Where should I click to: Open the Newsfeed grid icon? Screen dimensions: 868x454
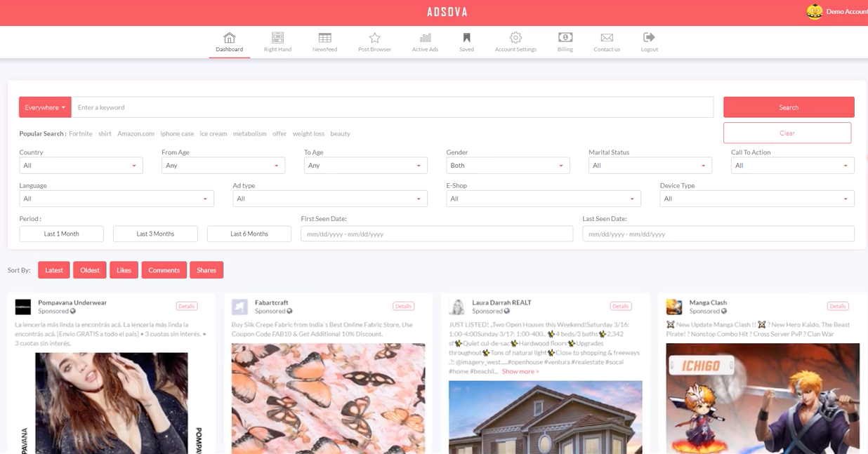[324, 37]
